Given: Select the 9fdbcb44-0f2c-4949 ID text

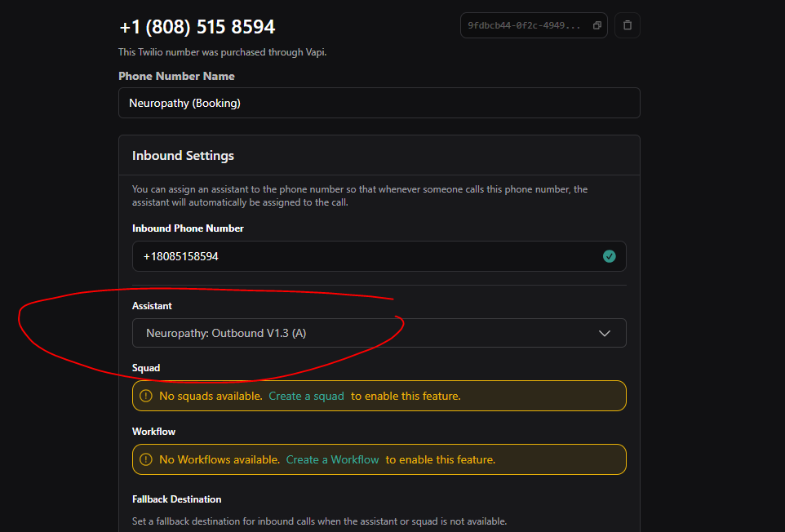Looking at the screenshot, I should coord(524,25).
